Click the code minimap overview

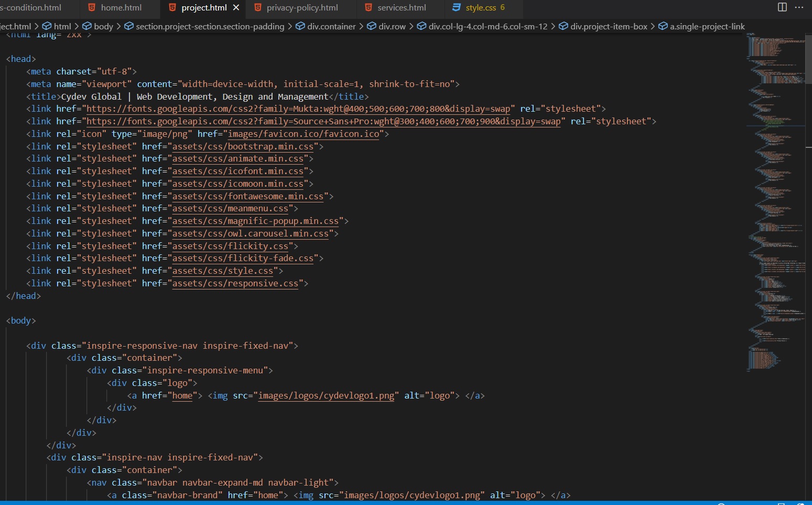(775, 202)
